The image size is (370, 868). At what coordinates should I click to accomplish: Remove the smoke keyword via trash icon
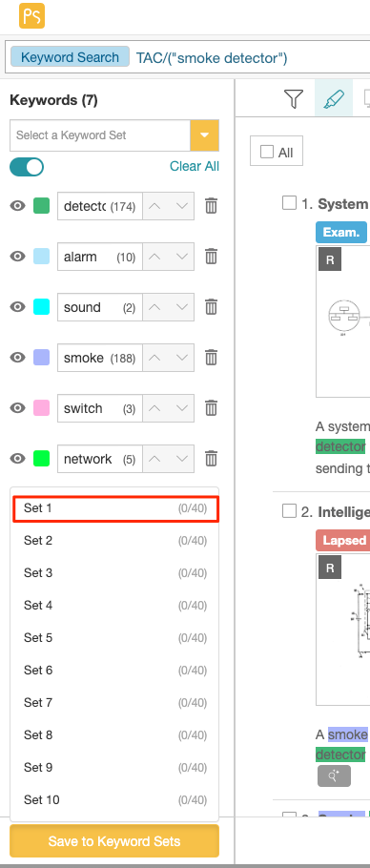(x=211, y=358)
